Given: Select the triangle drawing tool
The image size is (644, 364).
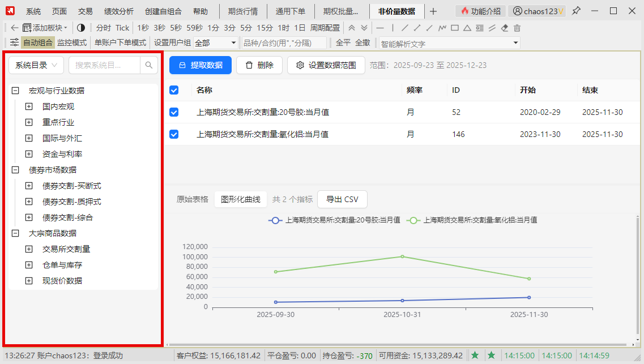Looking at the screenshot, I should pos(467,28).
